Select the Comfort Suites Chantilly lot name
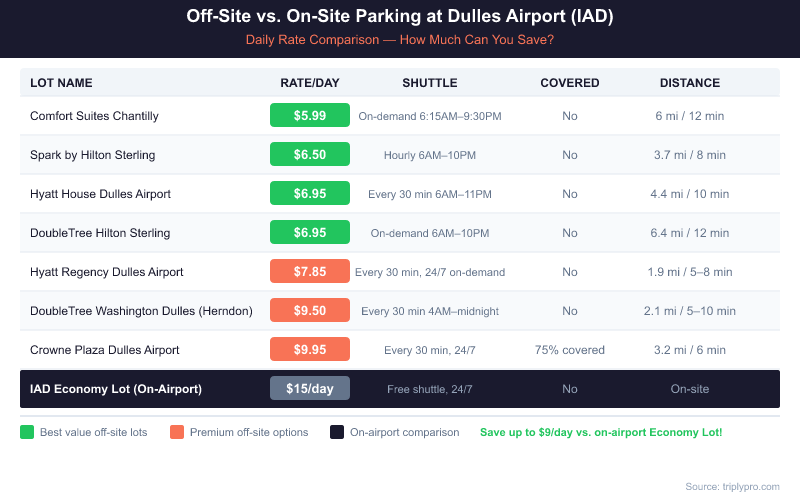Viewport: 800px width, 500px height. (x=94, y=116)
